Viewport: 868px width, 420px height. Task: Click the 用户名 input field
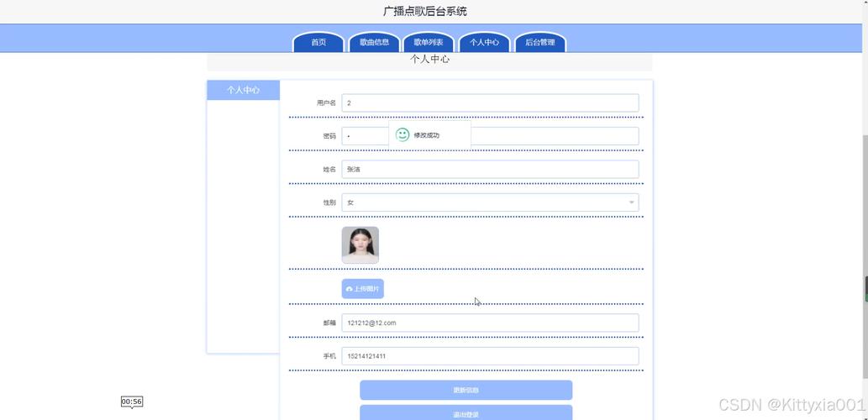point(490,102)
